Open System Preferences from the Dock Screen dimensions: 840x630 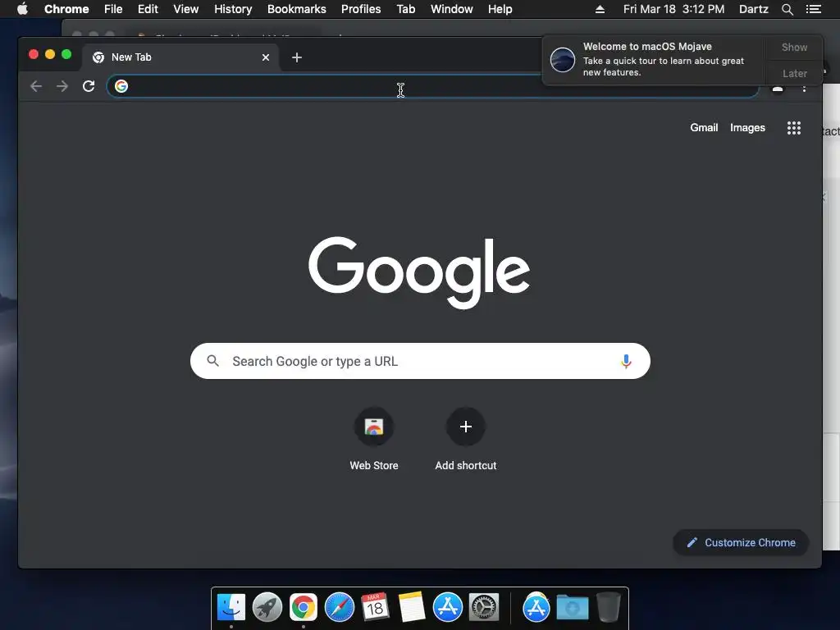click(x=484, y=607)
